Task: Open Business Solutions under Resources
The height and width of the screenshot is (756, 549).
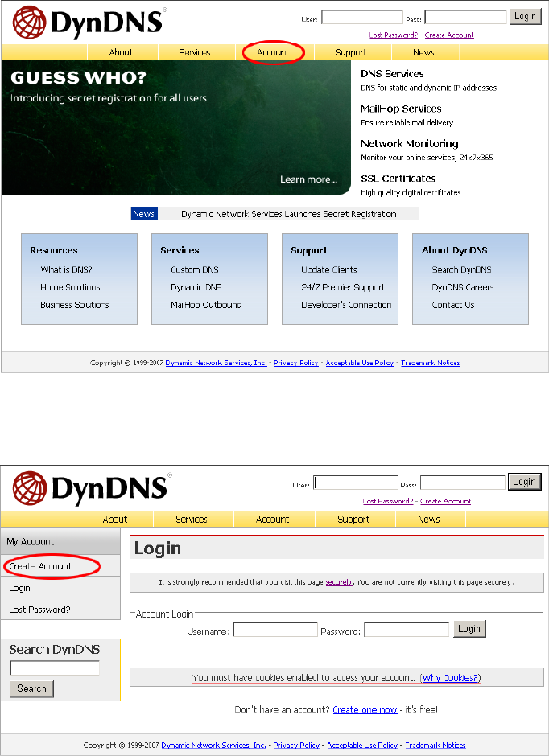Action: click(x=75, y=305)
